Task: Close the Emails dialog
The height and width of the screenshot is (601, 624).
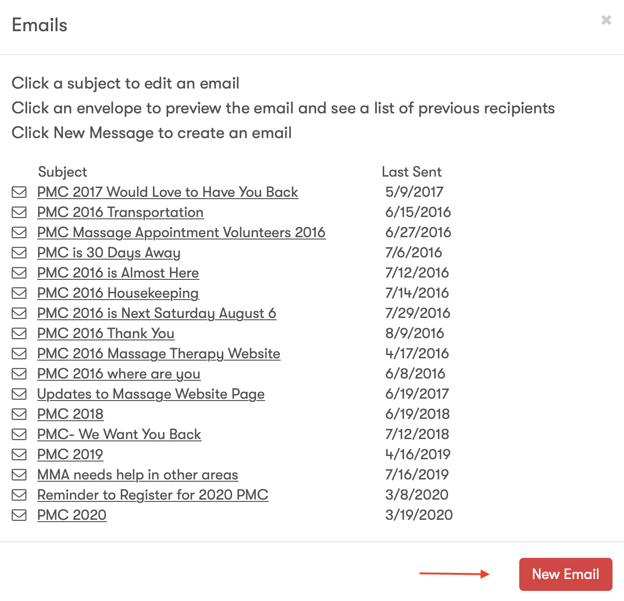Action: pyautogui.click(x=606, y=20)
